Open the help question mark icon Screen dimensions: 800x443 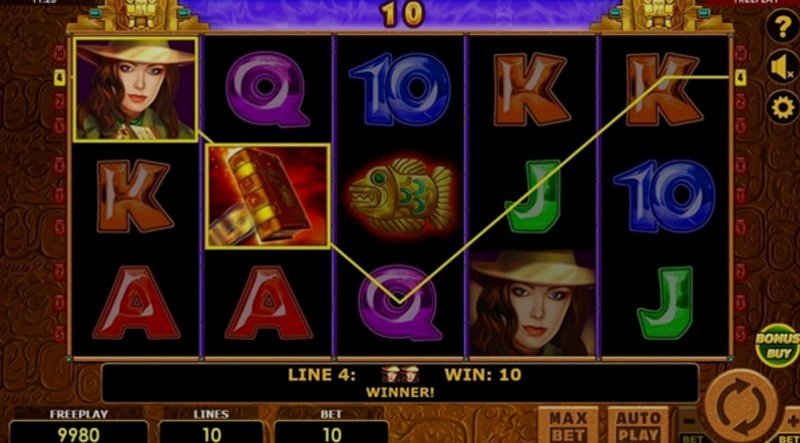[783, 26]
